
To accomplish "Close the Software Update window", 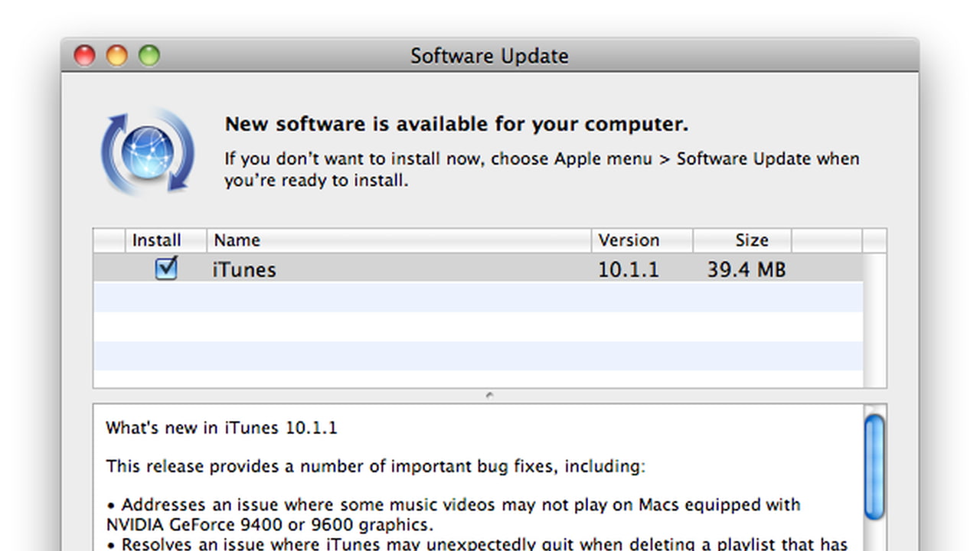I will click(84, 55).
